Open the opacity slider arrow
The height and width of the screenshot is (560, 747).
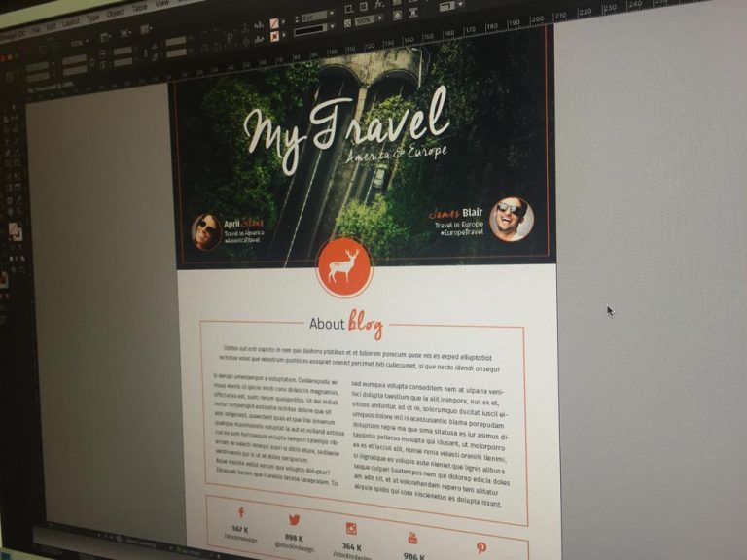point(380,18)
